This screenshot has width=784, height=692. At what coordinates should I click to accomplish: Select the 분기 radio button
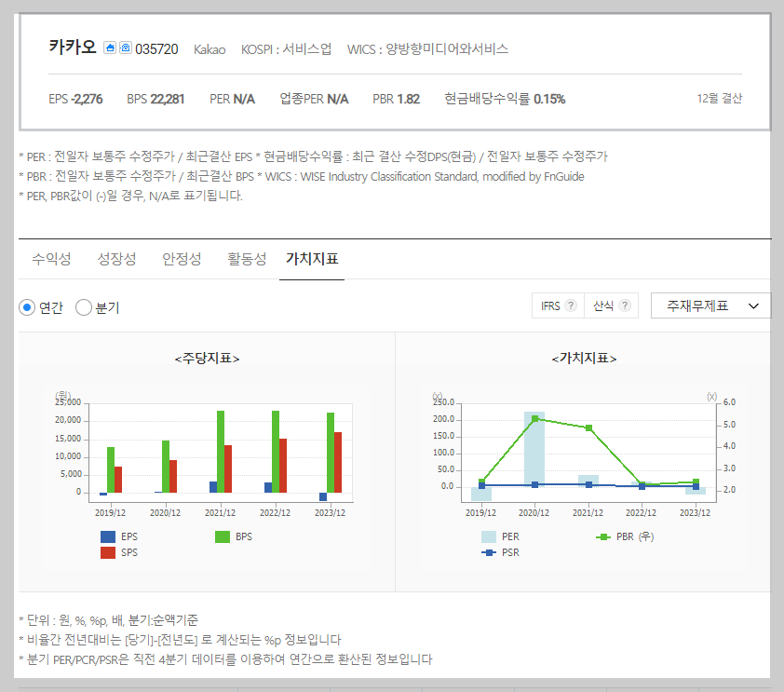coord(84,307)
